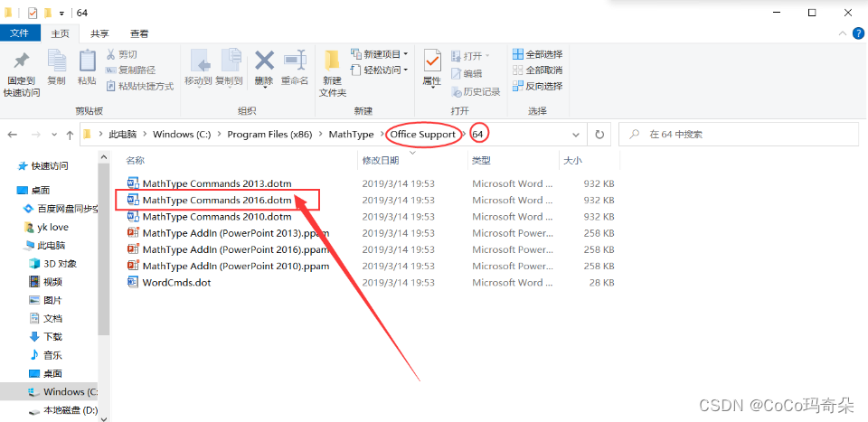
Task: Open Quick Access Toolbar customize dropdown
Action: [x=61, y=13]
